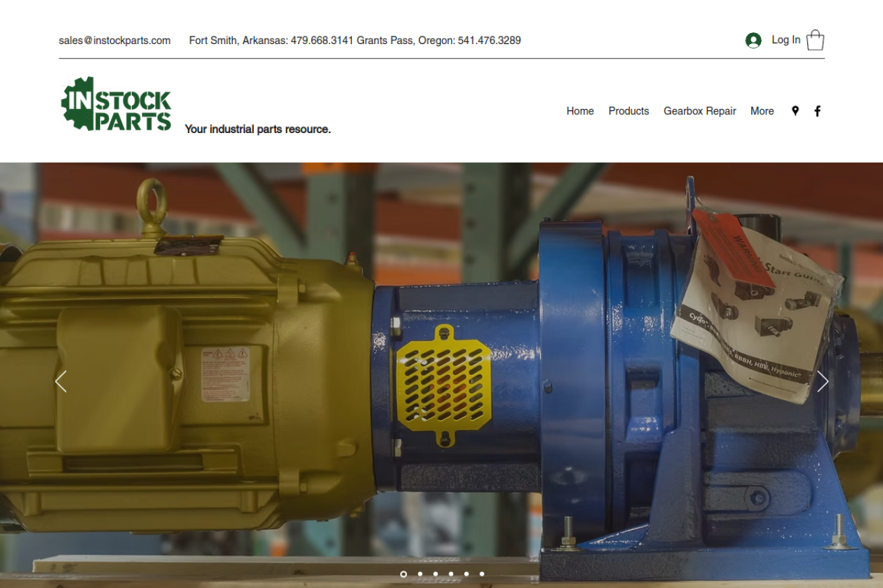Click the map location pin icon
883x588 pixels.
click(x=795, y=111)
